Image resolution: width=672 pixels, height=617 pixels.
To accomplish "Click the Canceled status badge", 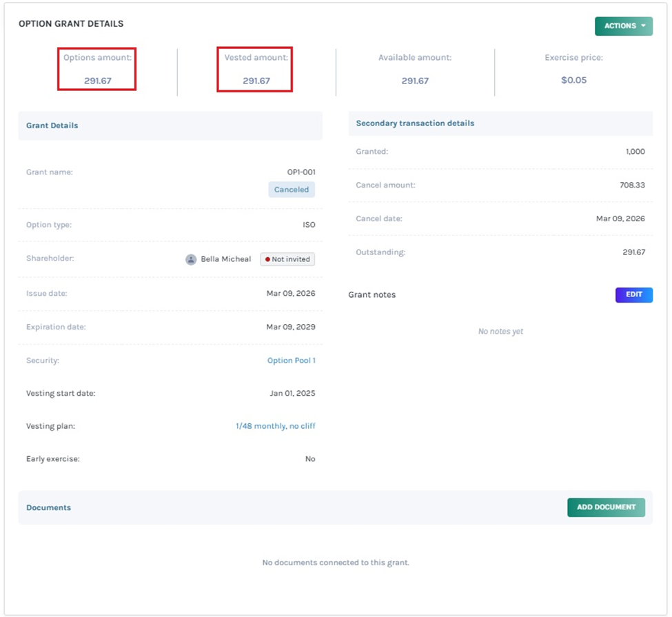I will point(291,190).
